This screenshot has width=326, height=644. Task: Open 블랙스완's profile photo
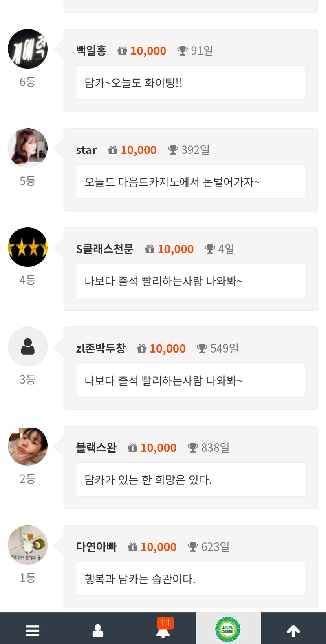click(x=28, y=446)
